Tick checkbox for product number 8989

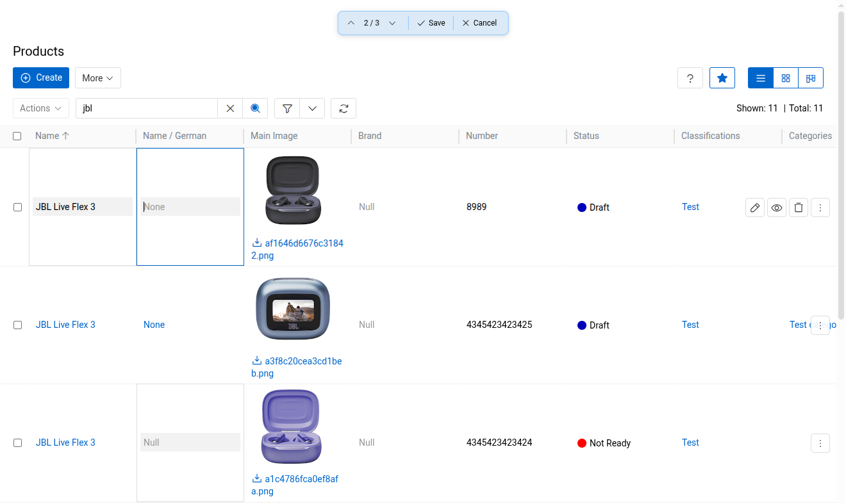pos(17,207)
